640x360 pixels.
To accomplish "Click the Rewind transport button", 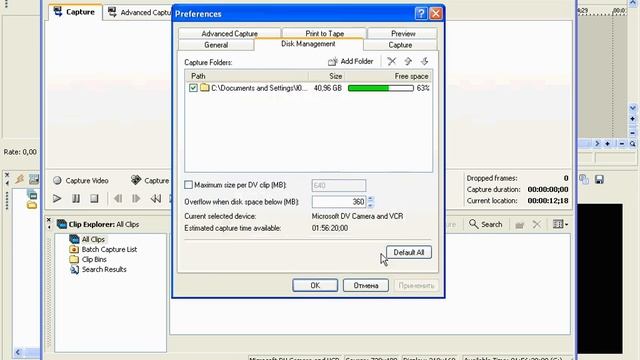I will pos(155,198).
